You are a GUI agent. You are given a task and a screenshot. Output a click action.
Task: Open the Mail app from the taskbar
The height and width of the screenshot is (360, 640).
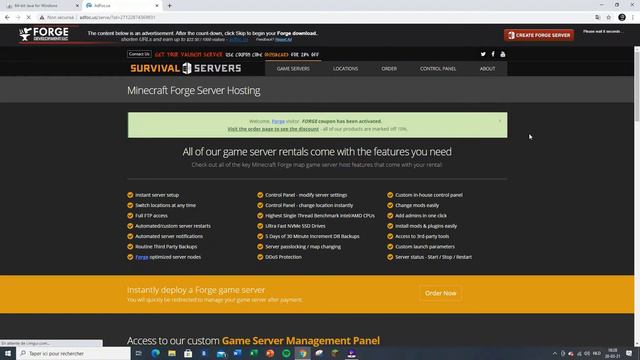point(221,353)
